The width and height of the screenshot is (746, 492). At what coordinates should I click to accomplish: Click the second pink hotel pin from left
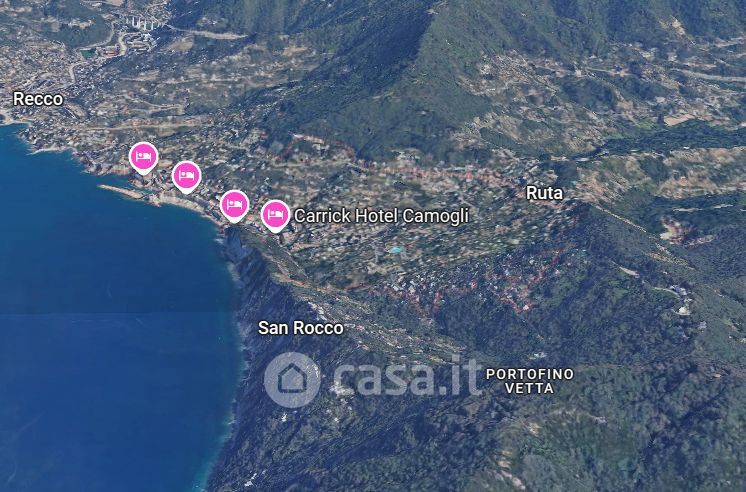pos(186,177)
